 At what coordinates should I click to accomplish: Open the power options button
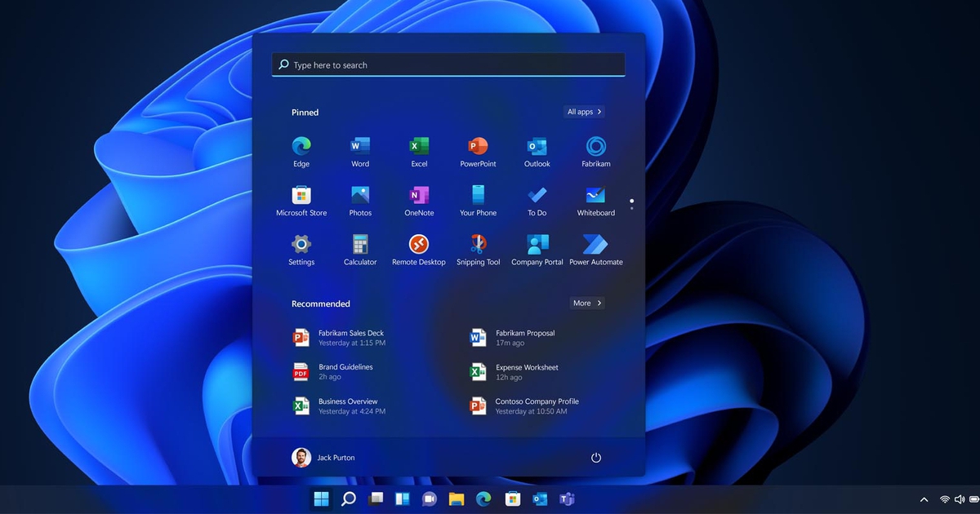point(596,458)
